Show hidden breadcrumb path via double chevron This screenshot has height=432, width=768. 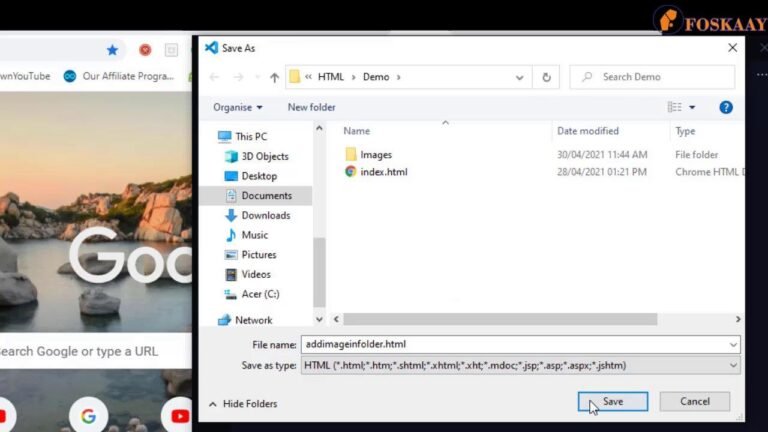(308, 77)
